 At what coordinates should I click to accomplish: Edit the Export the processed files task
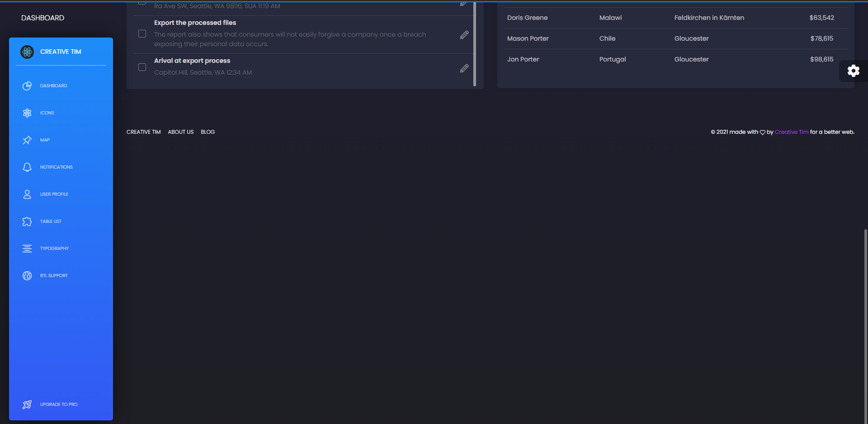point(464,35)
